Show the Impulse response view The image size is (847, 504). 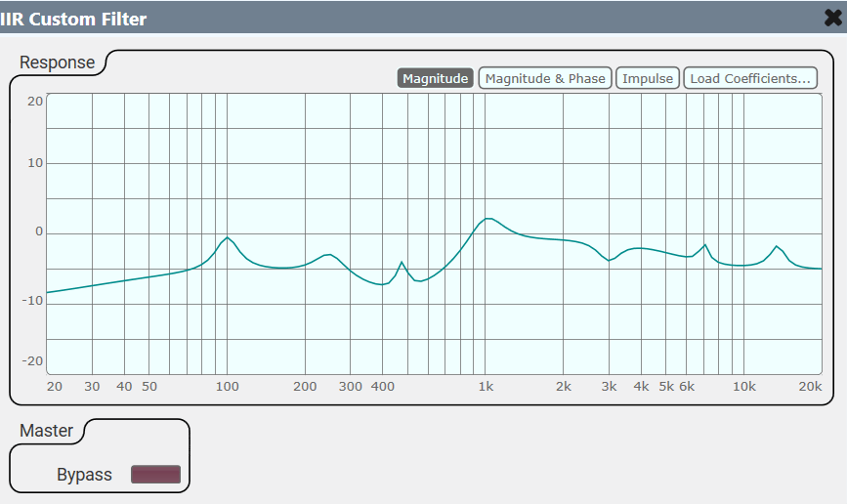tap(648, 78)
